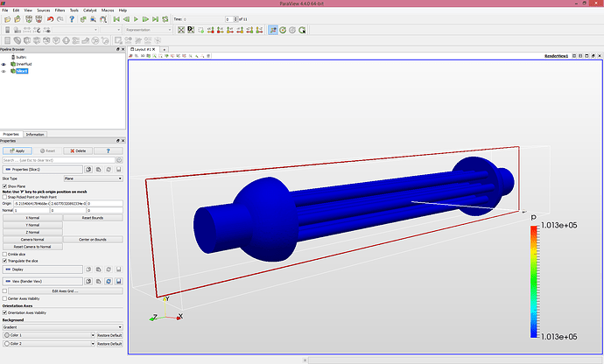Screen dimensions: 604x364
Task: Enable the Crinkle slice checkbox
Action: click(x=5, y=254)
